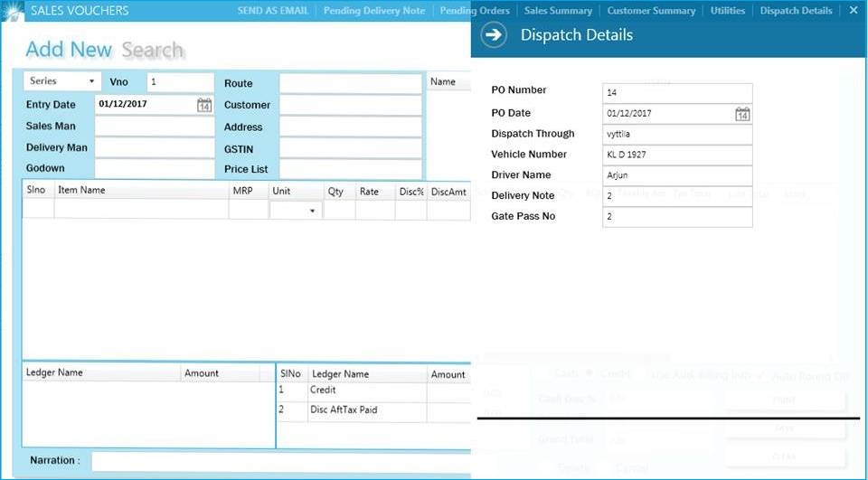
Task: Click the Narration input field
Action: (x=281, y=461)
